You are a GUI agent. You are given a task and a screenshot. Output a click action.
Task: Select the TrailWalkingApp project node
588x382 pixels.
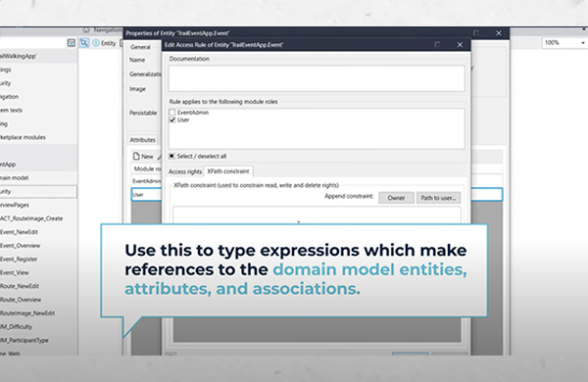19,56
